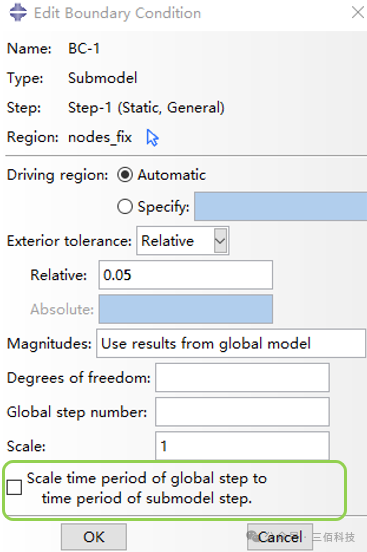Click the Specify driving region text field
The height and width of the screenshot is (552, 367).
[281, 206]
